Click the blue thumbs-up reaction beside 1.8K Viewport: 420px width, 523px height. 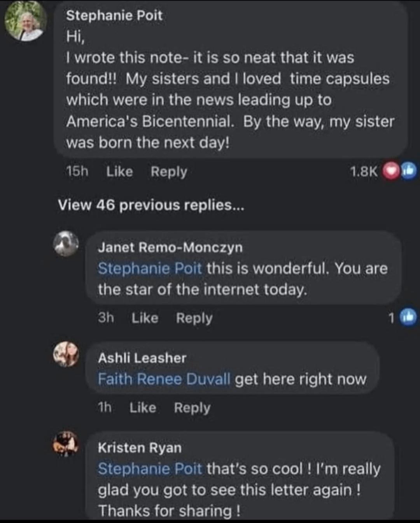(408, 171)
